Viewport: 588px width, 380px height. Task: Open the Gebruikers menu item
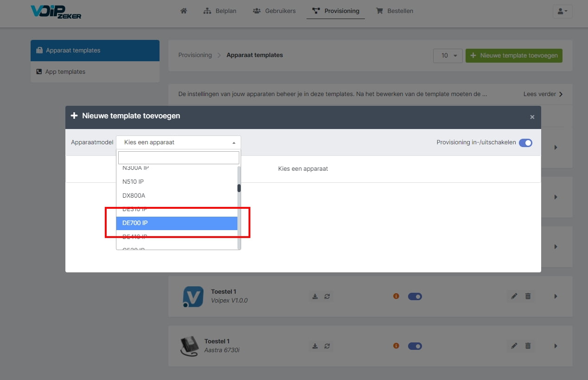point(274,11)
